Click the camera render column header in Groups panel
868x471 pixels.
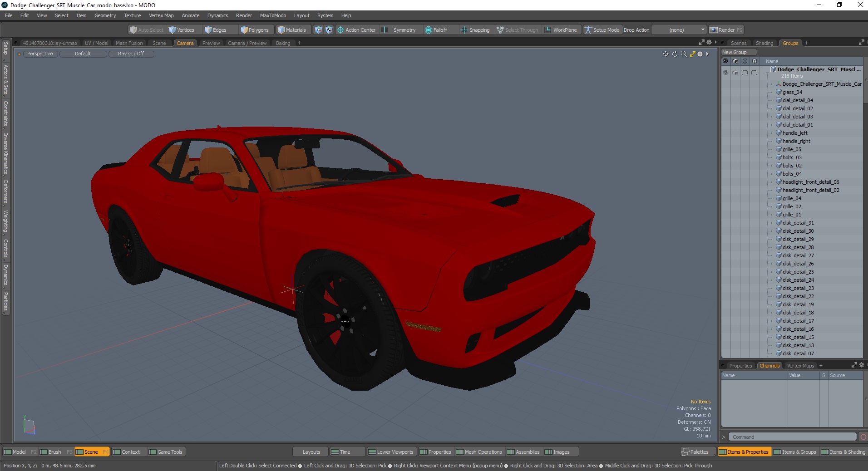pos(735,61)
